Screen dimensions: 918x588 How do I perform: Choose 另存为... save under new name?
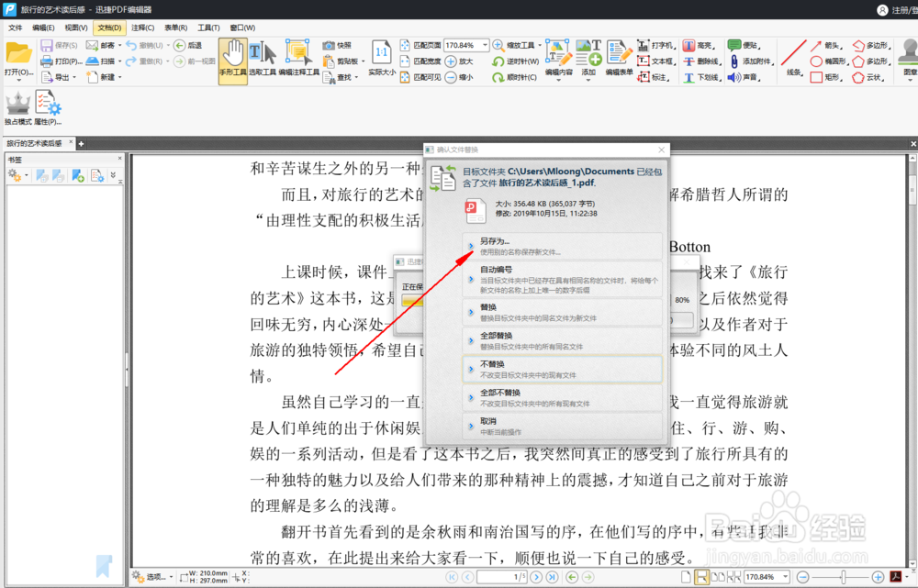coord(562,247)
